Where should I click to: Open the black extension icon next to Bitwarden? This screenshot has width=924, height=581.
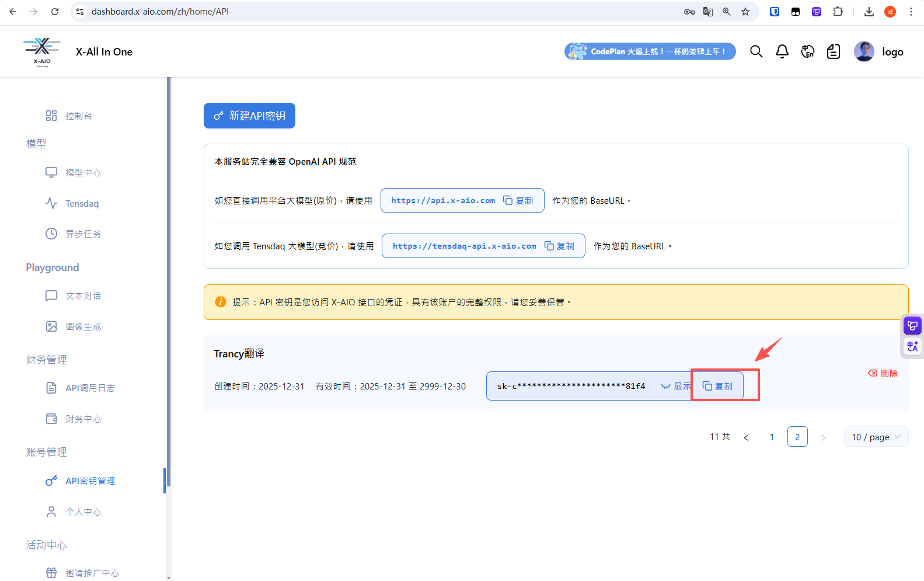(x=796, y=12)
